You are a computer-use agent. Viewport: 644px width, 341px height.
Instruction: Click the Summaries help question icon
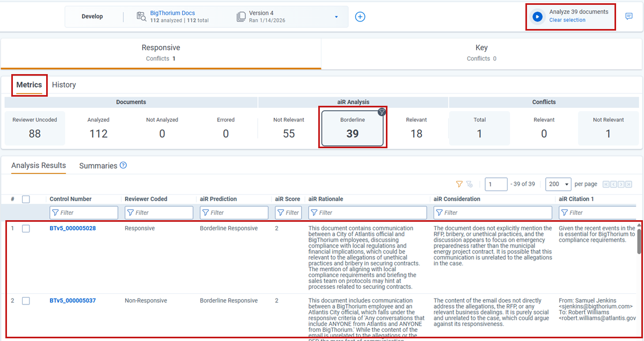pos(123,165)
